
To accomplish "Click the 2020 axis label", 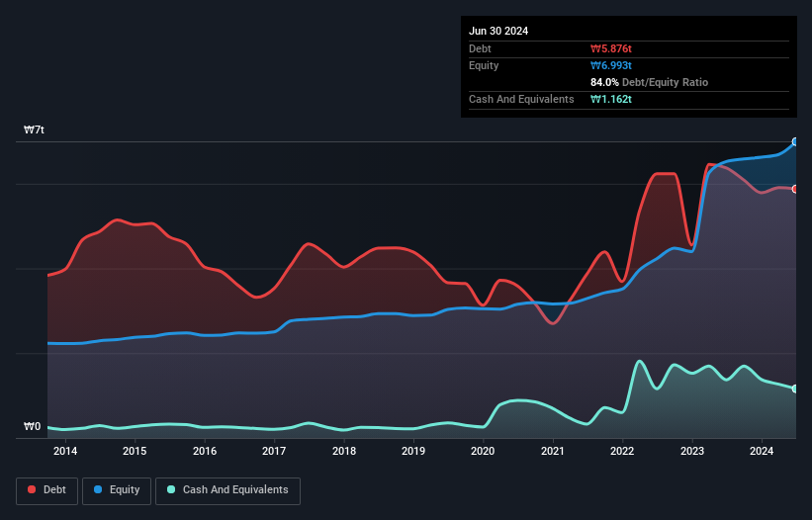I will coord(483,451).
